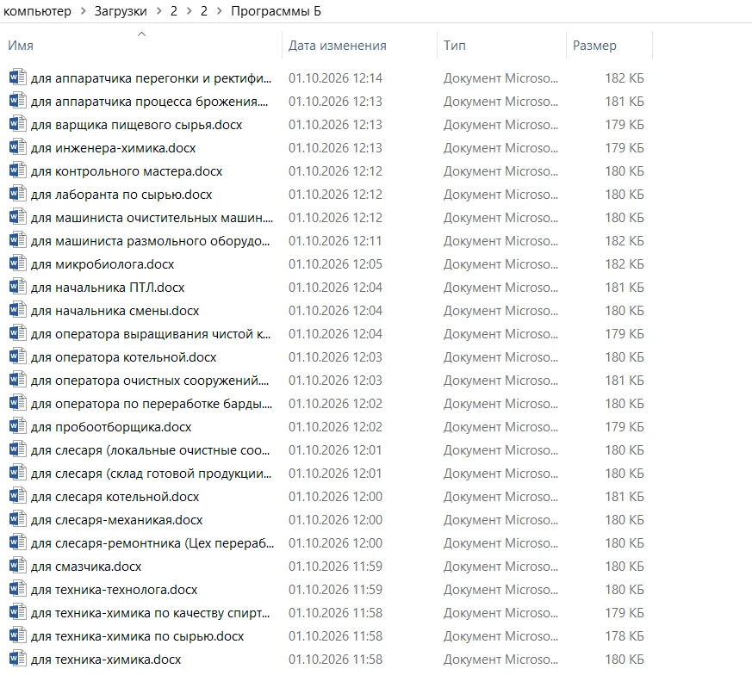Expand chevron after компьютер breadcrumb
Screen dimensions: 752x700
click(84, 11)
